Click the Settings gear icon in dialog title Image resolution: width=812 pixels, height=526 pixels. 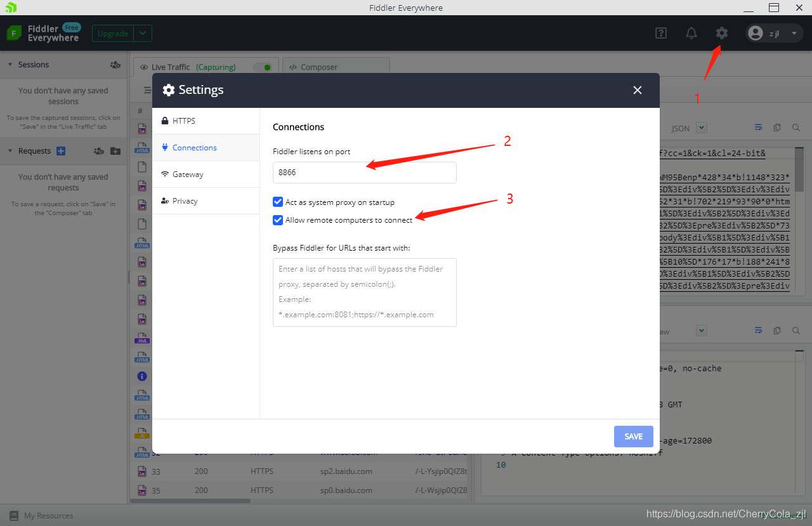click(169, 90)
